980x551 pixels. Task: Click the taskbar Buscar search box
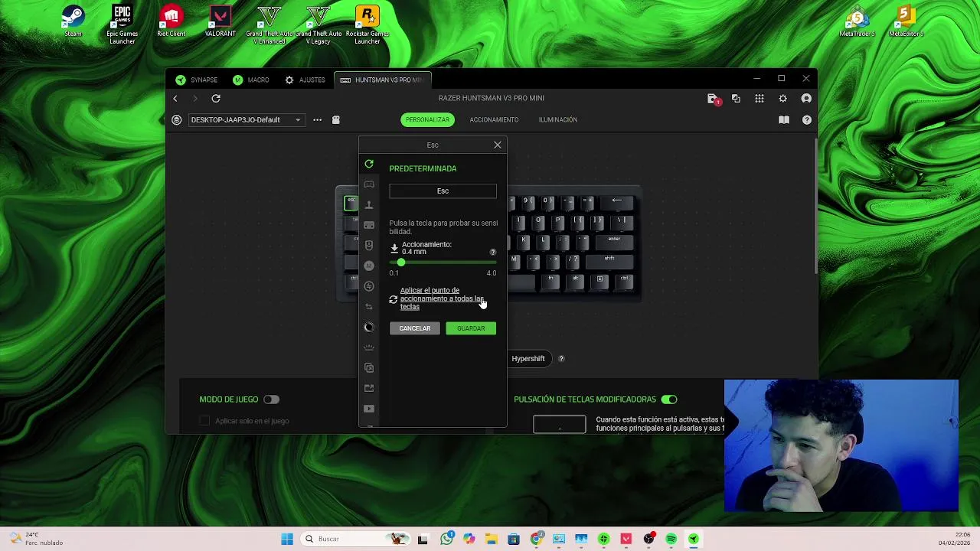point(356,539)
